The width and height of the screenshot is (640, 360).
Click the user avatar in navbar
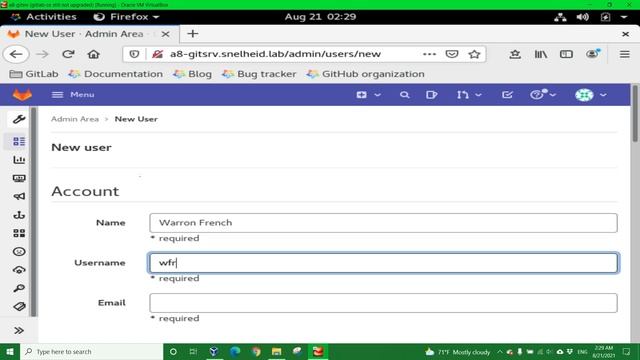584,95
